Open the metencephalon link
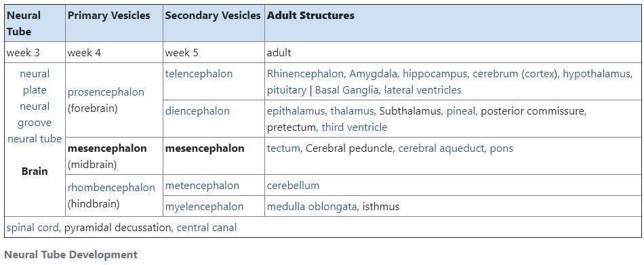644x265 pixels. click(x=202, y=186)
